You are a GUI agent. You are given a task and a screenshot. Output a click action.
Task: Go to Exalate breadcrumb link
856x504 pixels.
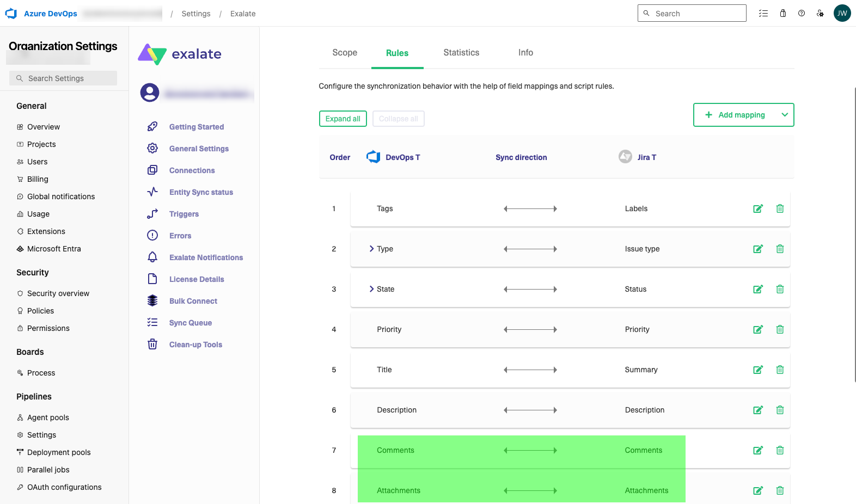(243, 14)
